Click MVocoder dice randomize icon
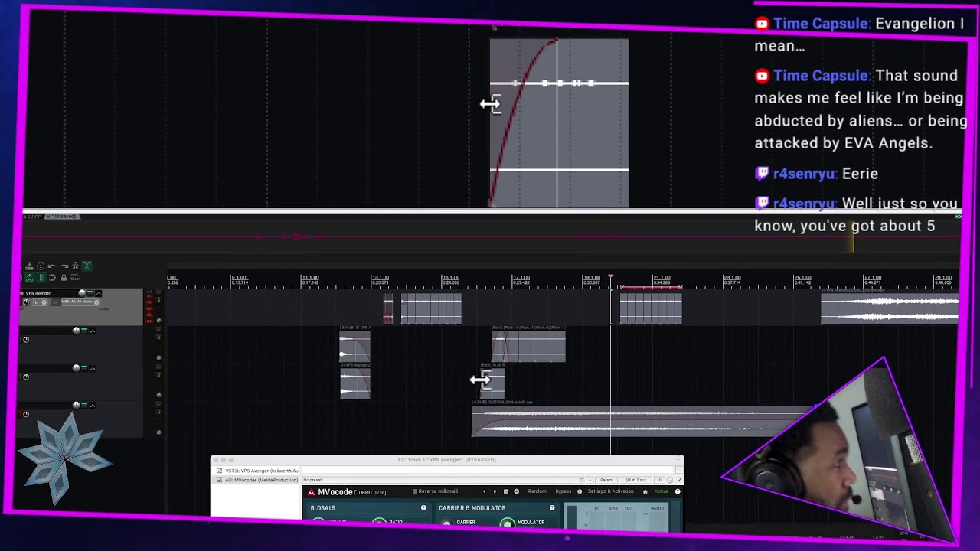 [x=506, y=491]
